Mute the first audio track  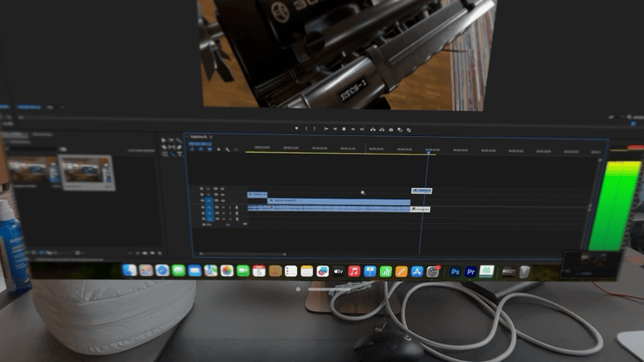point(222,208)
